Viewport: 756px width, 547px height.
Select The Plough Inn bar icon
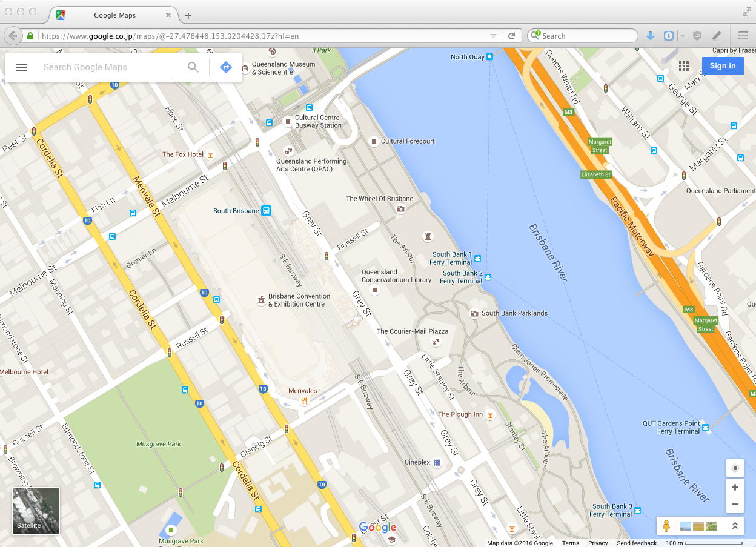click(x=491, y=415)
